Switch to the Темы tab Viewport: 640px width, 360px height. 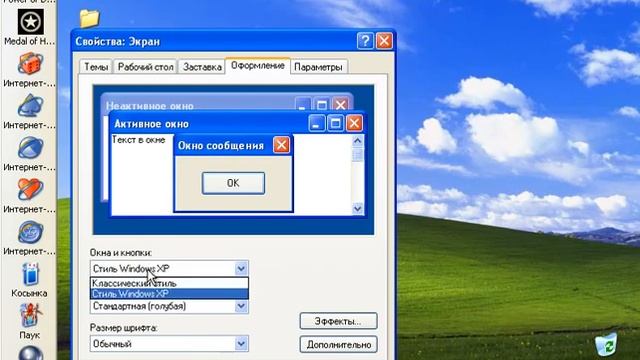[96, 67]
